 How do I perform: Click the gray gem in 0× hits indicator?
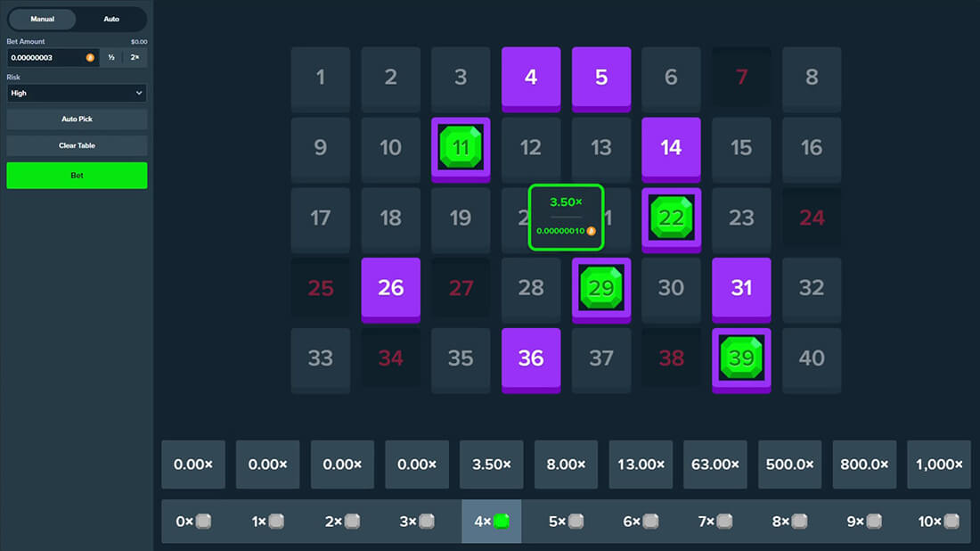pos(204,522)
